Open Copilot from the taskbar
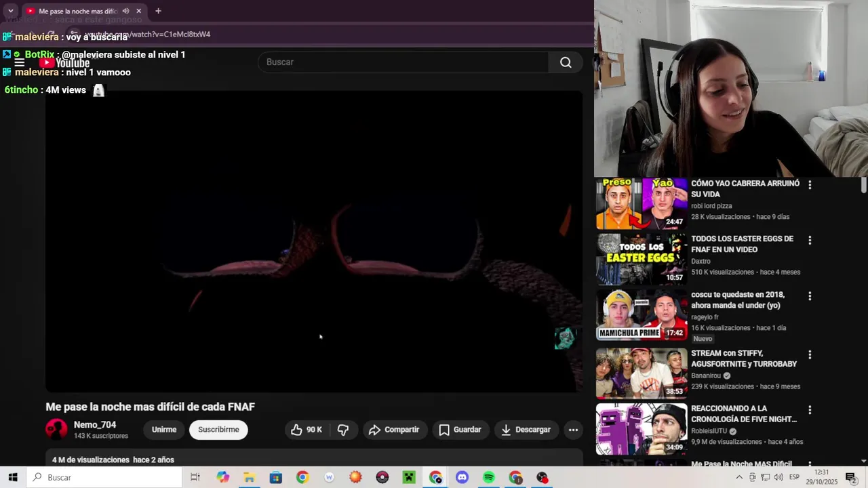 click(223, 477)
